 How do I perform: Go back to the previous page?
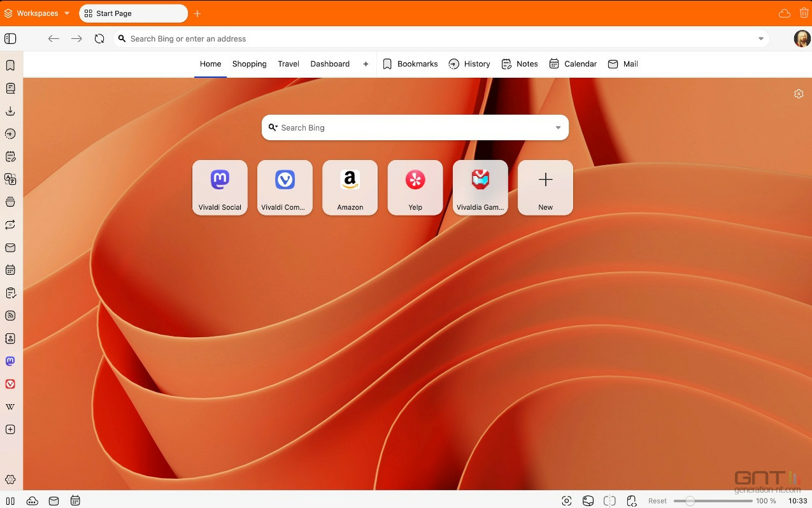[54, 39]
